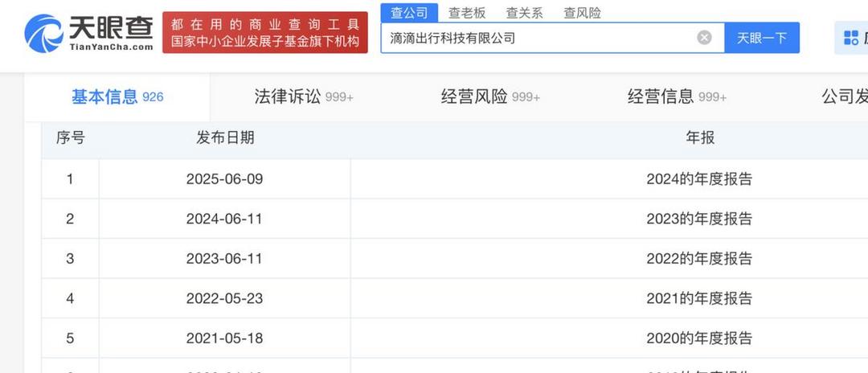The width and height of the screenshot is (868, 373).
Task: Select row number 4 cell
Action: [x=70, y=299]
